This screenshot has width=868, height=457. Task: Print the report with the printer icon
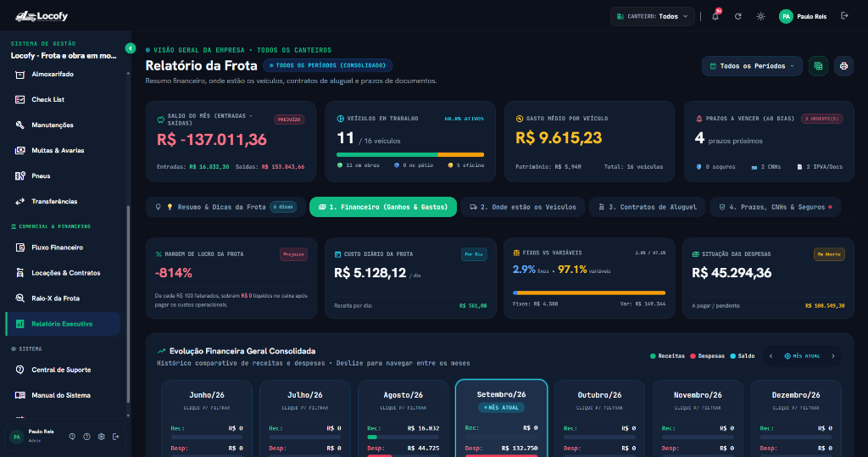tap(843, 66)
